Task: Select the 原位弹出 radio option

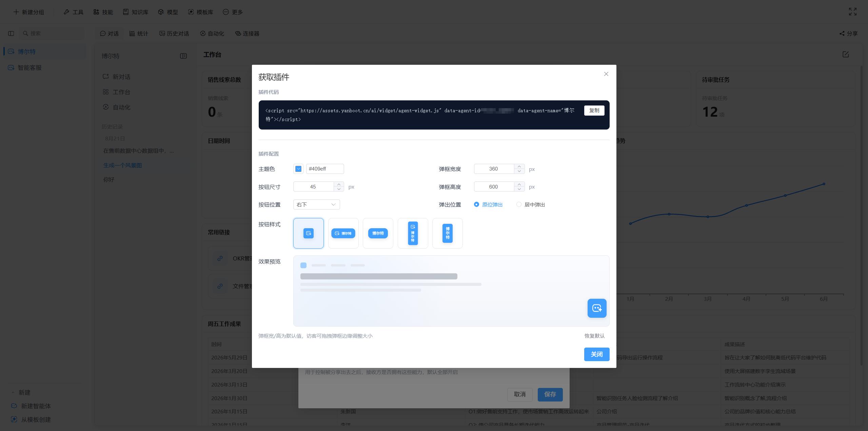Action: (488, 204)
